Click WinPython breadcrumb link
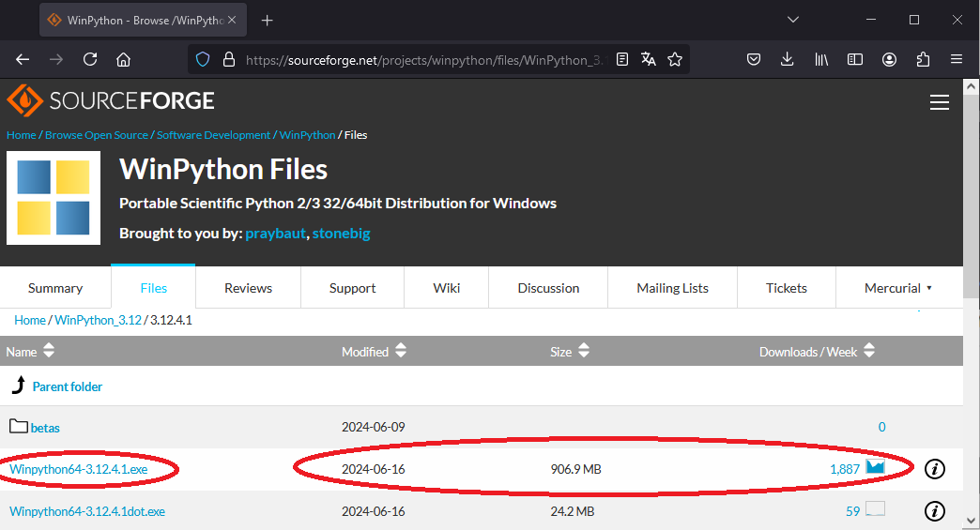 pos(307,135)
